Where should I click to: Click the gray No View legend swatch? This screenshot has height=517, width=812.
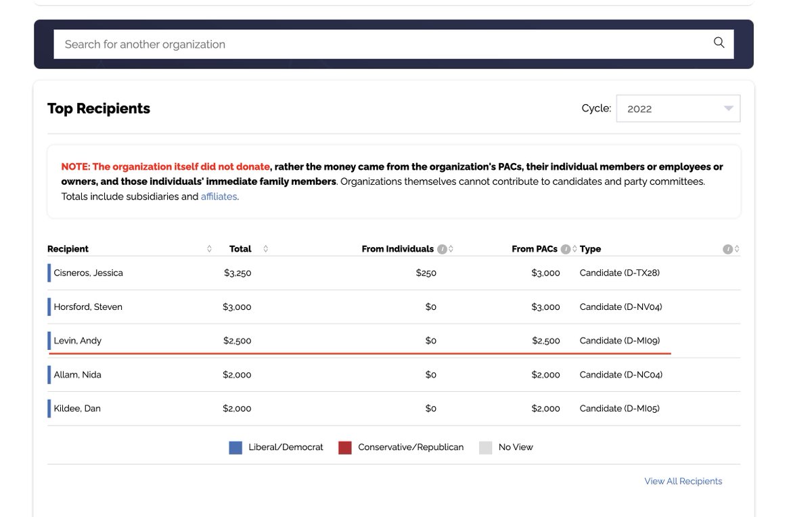tap(485, 447)
